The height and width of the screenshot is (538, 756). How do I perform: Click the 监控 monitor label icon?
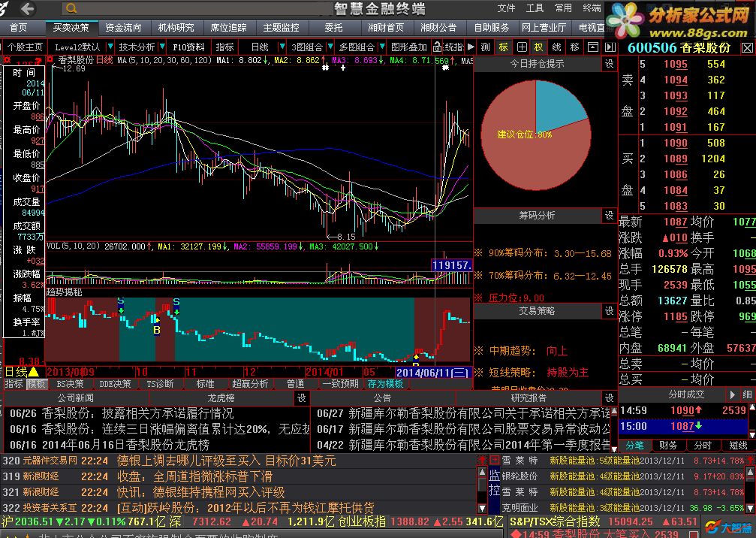tap(494, 483)
